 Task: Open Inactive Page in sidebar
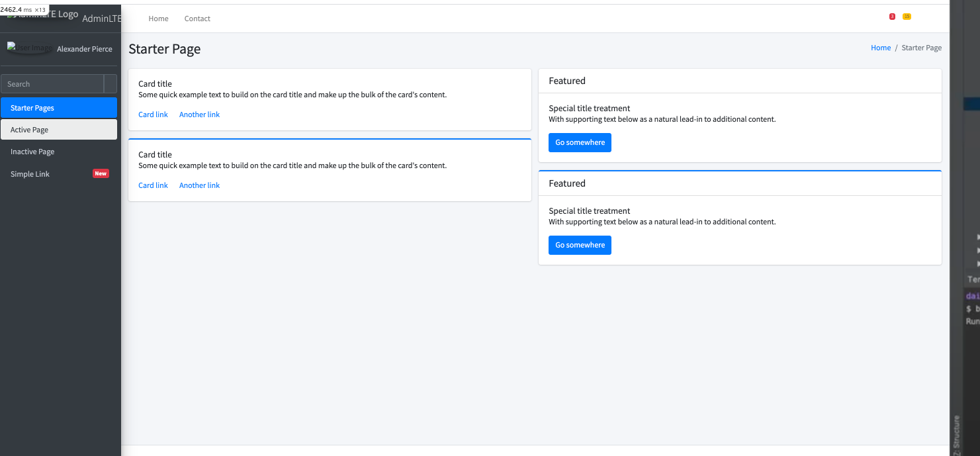click(x=32, y=152)
